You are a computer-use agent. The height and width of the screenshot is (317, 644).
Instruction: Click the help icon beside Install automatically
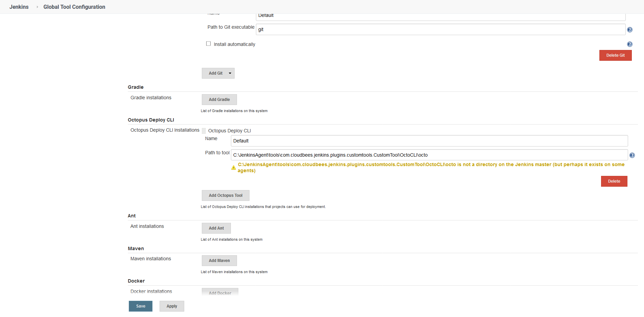pos(629,44)
